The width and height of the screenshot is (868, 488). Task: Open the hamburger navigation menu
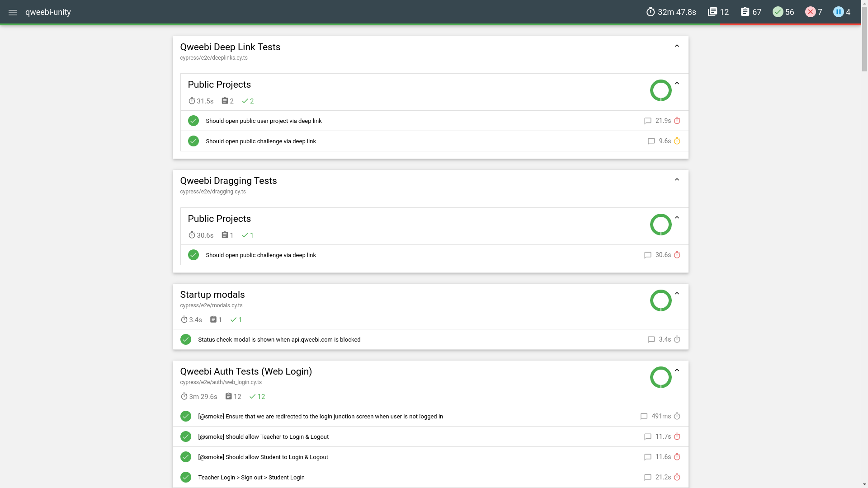[13, 13]
